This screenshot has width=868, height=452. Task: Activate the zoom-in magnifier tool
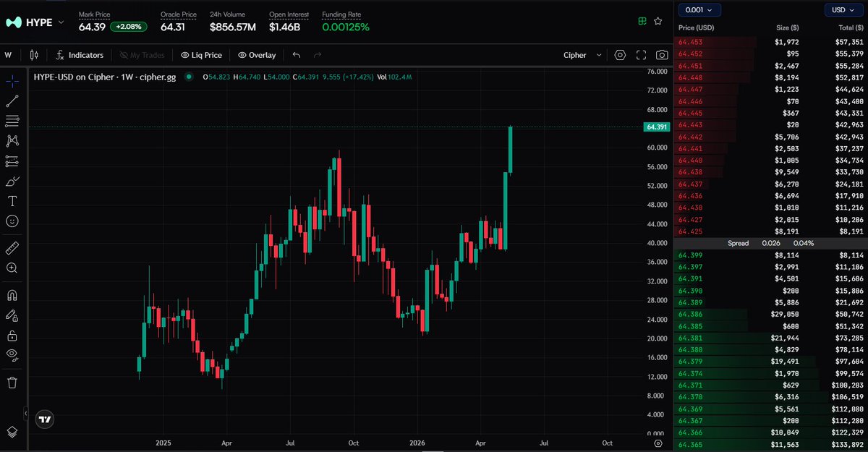click(12, 268)
